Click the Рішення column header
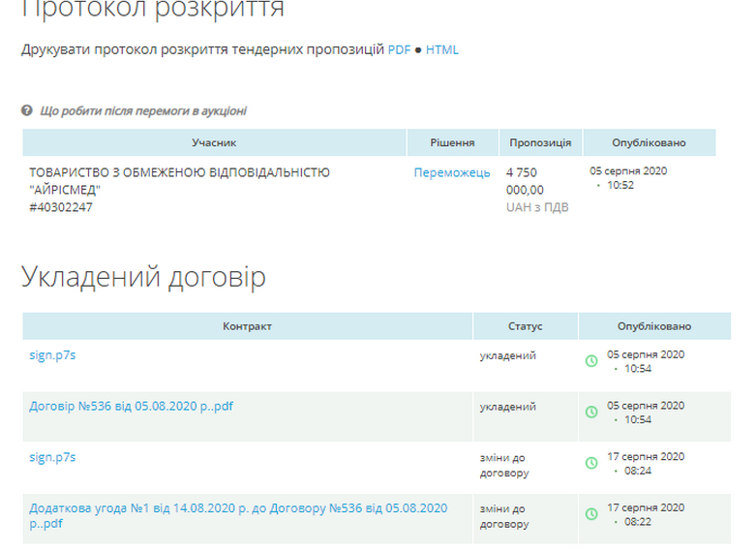 click(x=452, y=142)
